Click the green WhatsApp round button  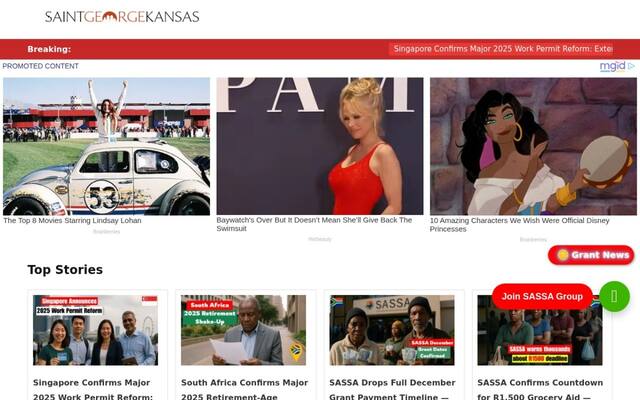pos(614,296)
